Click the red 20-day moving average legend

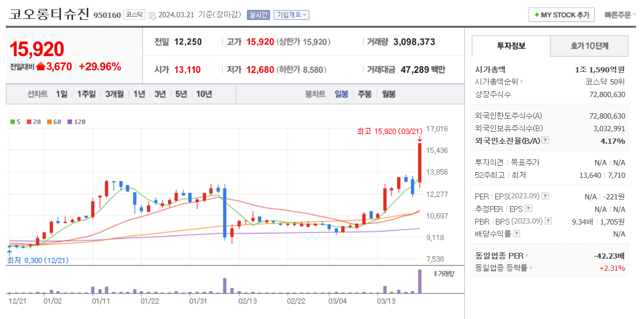click(34, 122)
